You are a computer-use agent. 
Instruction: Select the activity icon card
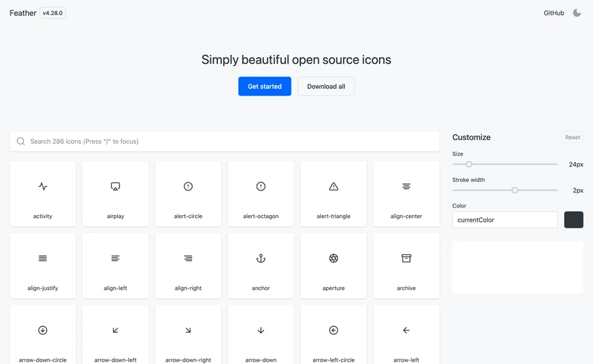[x=43, y=193]
